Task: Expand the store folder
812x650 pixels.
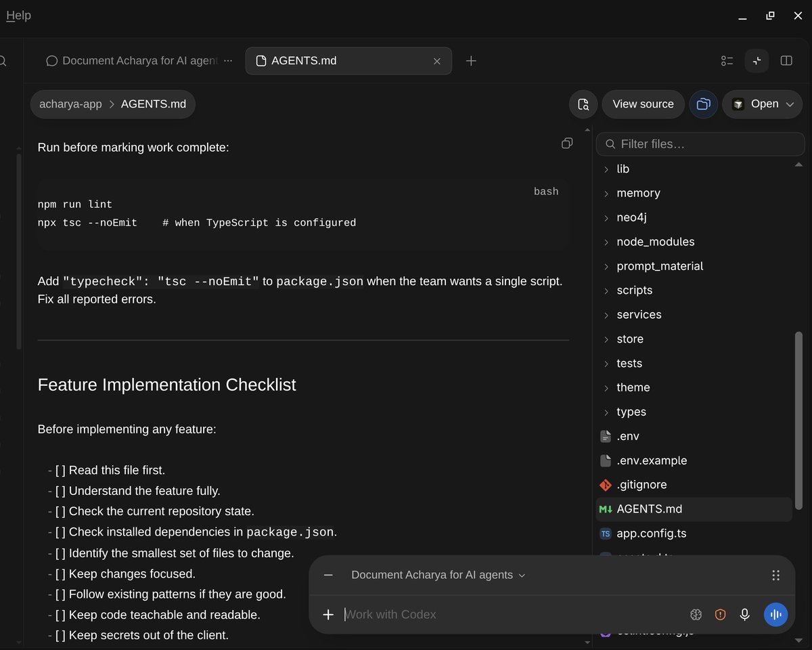Action: [694, 339]
